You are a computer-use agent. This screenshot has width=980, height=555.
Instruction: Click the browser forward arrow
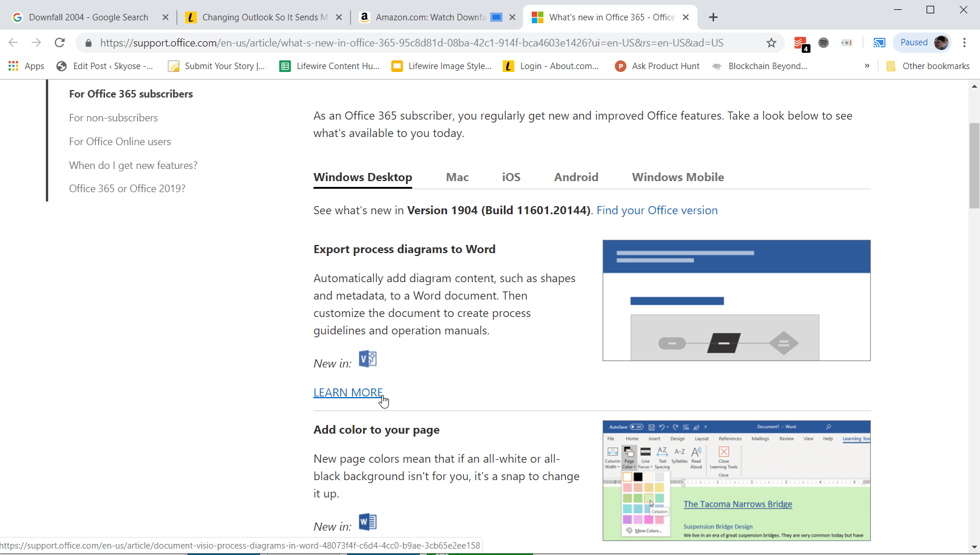[36, 42]
